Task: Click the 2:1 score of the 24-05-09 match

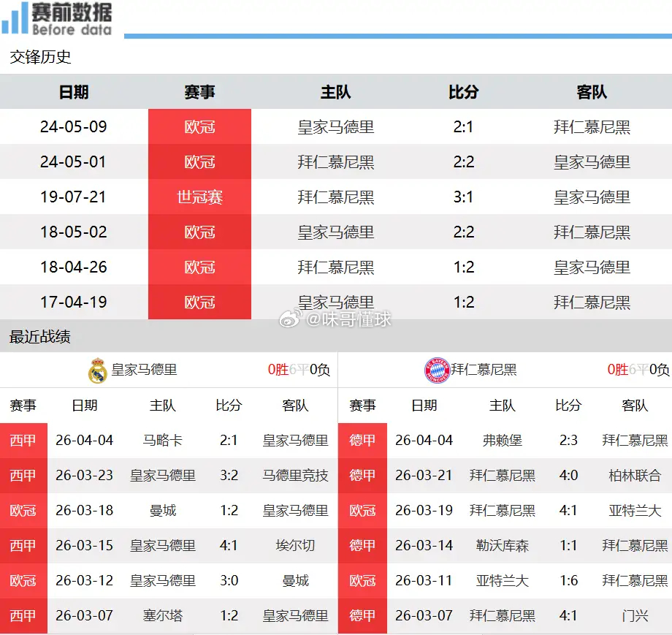Action: coord(465,126)
